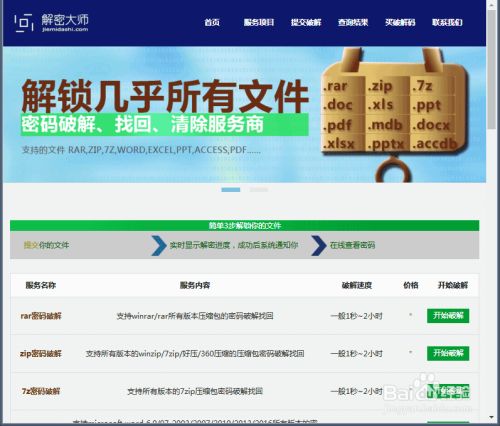Click the 7zip压缩包 description text
The image size is (500, 426).
coord(195,391)
